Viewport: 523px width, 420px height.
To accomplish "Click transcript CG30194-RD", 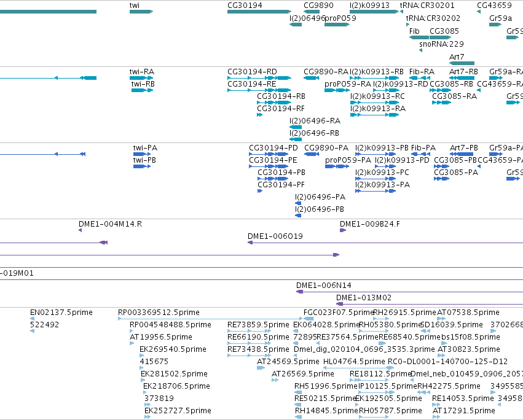I will (252, 72).
